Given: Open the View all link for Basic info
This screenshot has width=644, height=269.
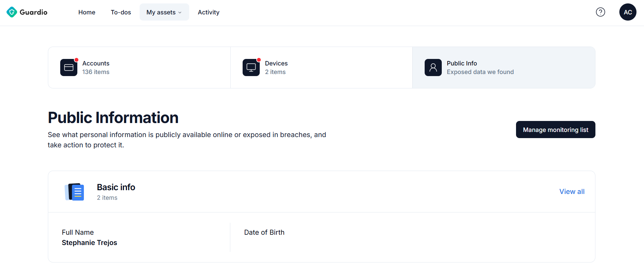Looking at the screenshot, I should (571, 192).
